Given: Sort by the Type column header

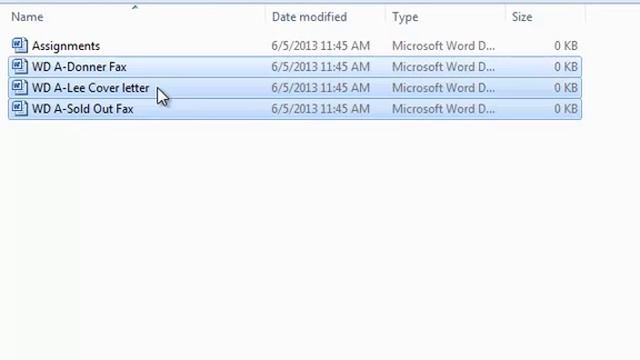Looking at the screenshot, I should tap(405, 17).
